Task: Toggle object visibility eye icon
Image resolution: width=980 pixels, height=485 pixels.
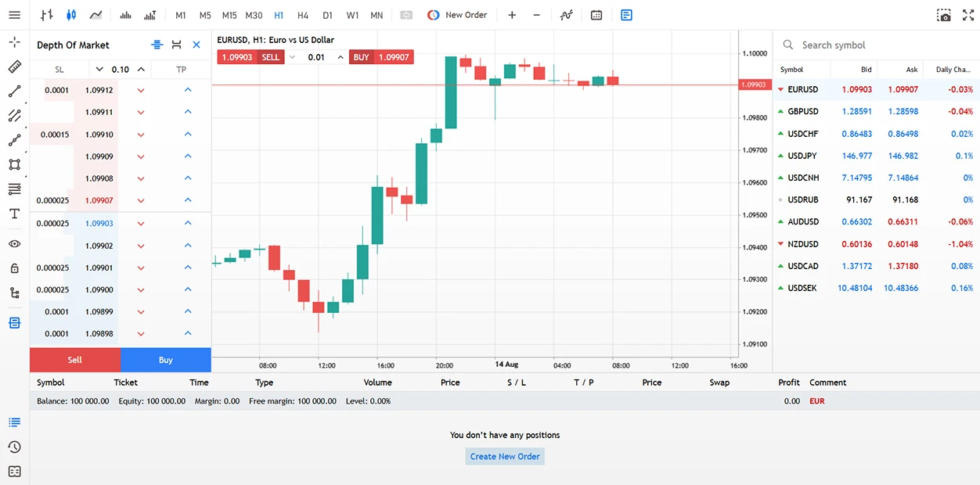Action: click(x=14, y=244)
